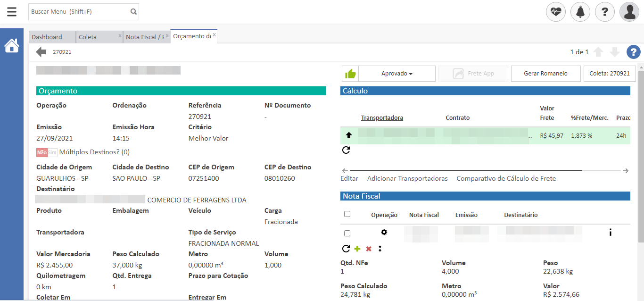Open the hamburger main menu
The image size is (644, 301).
tap(12, 12)
